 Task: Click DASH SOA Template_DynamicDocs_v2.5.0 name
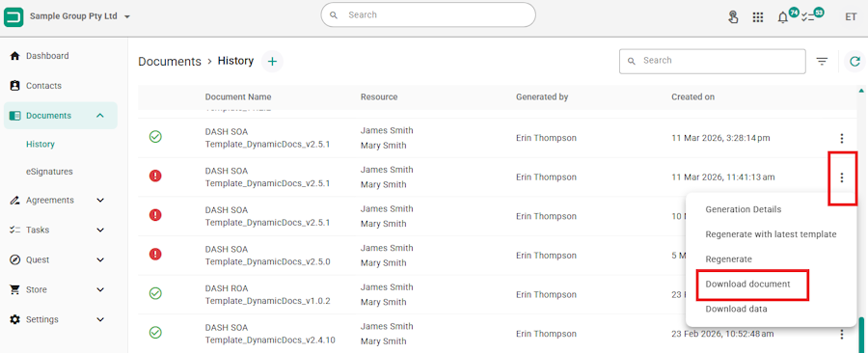click(x=267, y=255)
